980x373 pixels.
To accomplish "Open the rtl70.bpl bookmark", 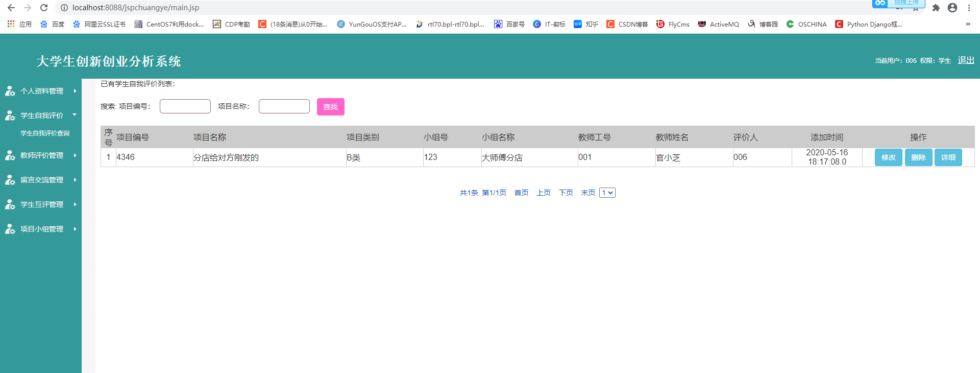I will [450, 24].
